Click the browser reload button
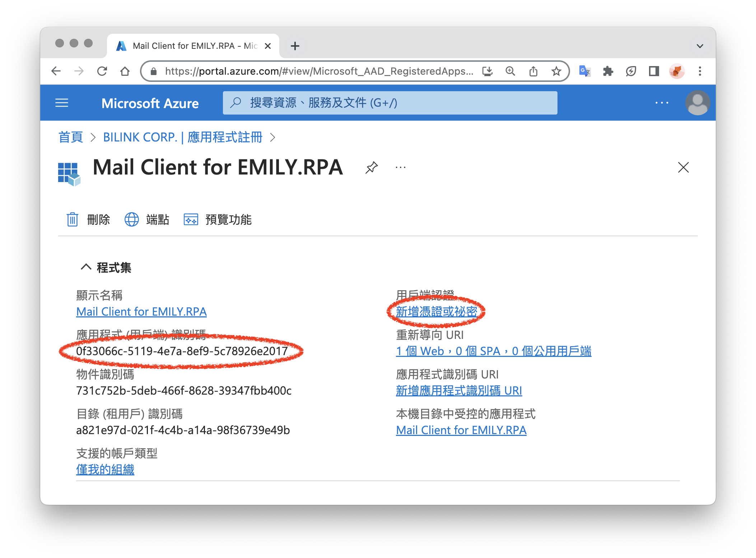 click(102, 71)
